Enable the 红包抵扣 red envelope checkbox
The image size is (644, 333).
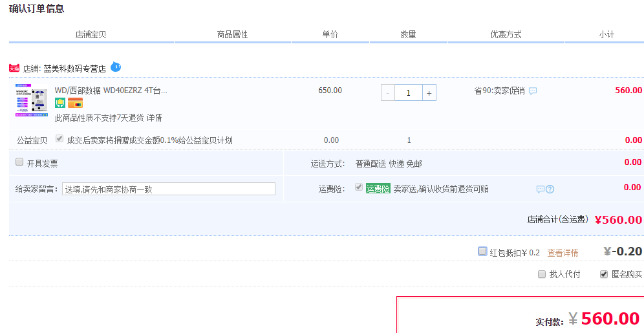[x=482, y=252]
